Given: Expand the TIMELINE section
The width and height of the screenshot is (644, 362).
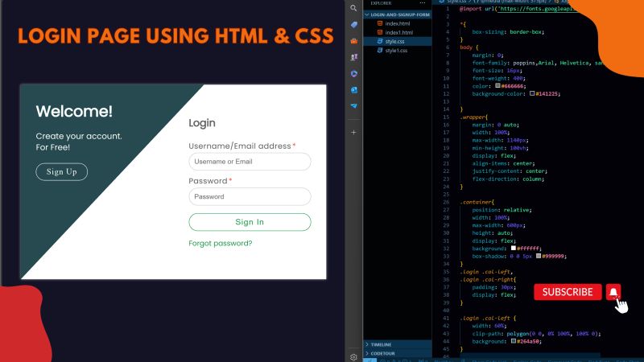Looking at the screenshot, I should coord(398,345).
